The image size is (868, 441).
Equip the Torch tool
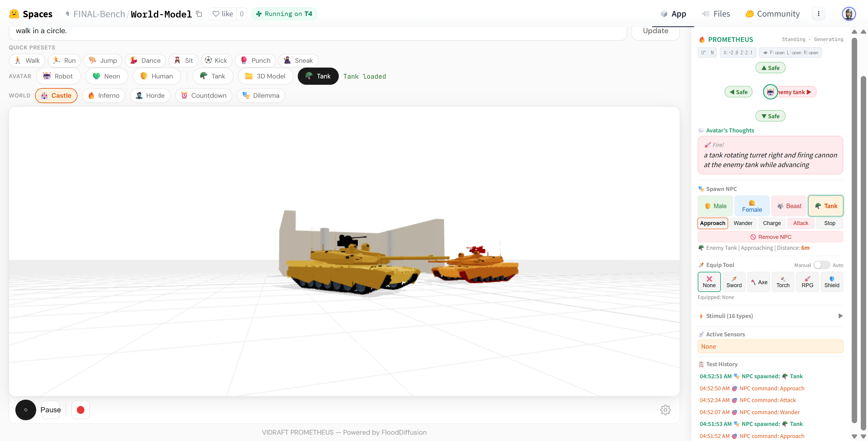[x=782, y=282]
